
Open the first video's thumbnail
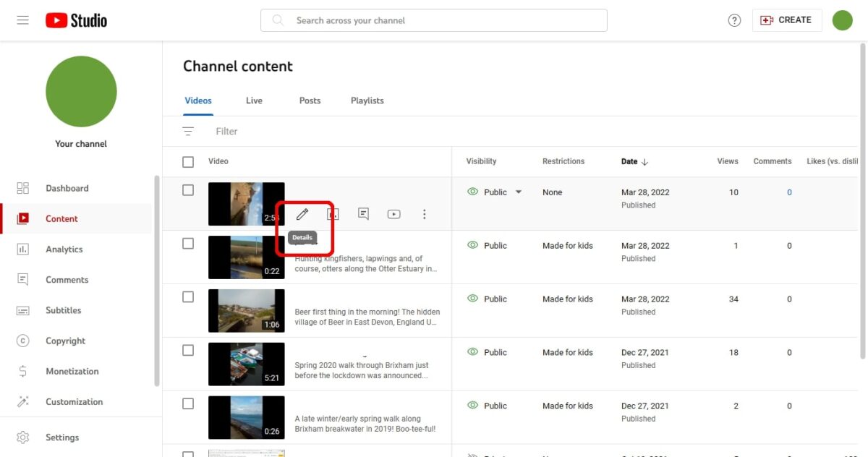click(247, 204)
